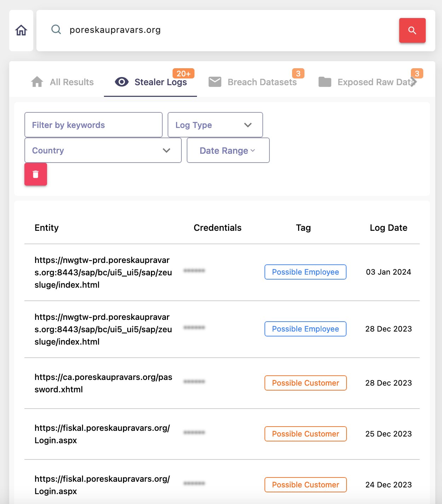Click the house icon on All Results
The height and width of the screenshot is (504, 442).
(x=37, y=82)
